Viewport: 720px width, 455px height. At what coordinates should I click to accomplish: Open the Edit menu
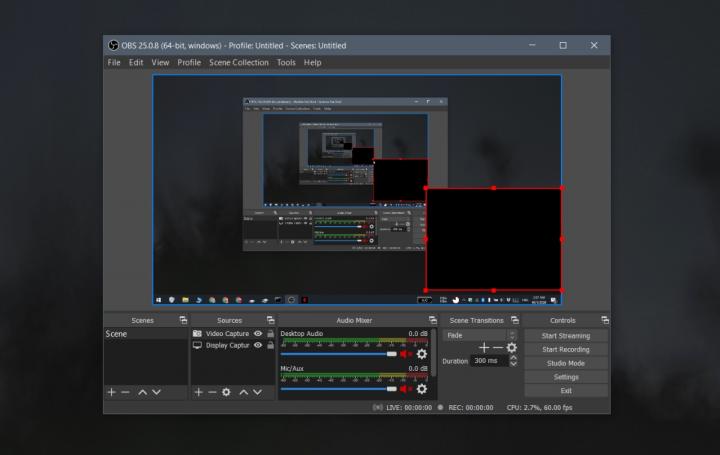pos(136,62)
